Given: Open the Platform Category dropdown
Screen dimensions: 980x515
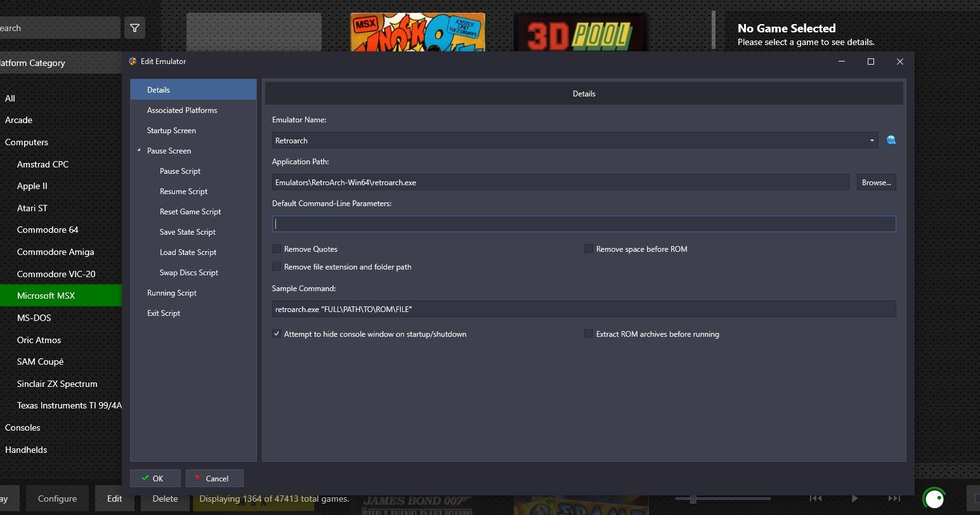Looking at the screenshot, I should (61, 63).
